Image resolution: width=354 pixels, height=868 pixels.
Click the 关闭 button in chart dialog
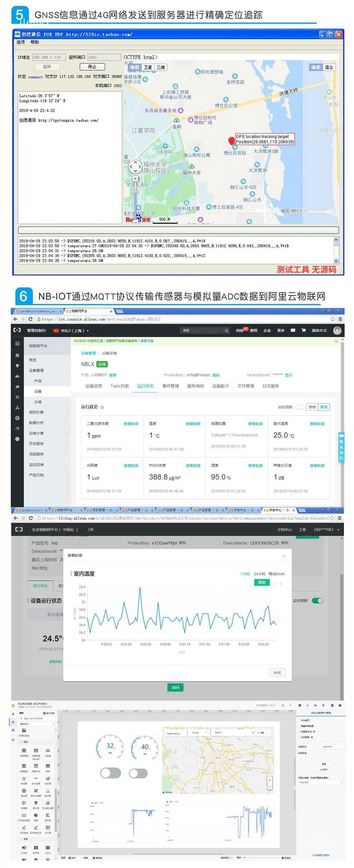[x=277, y=673]
